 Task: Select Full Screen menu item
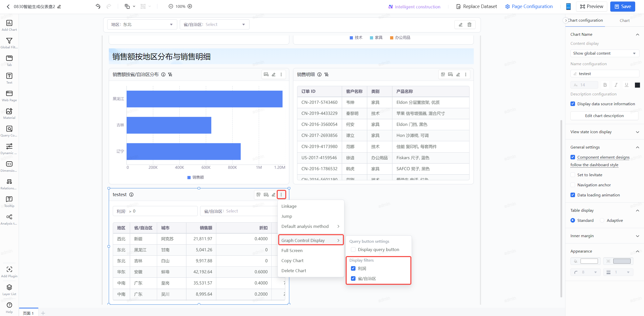pos(311,251)
